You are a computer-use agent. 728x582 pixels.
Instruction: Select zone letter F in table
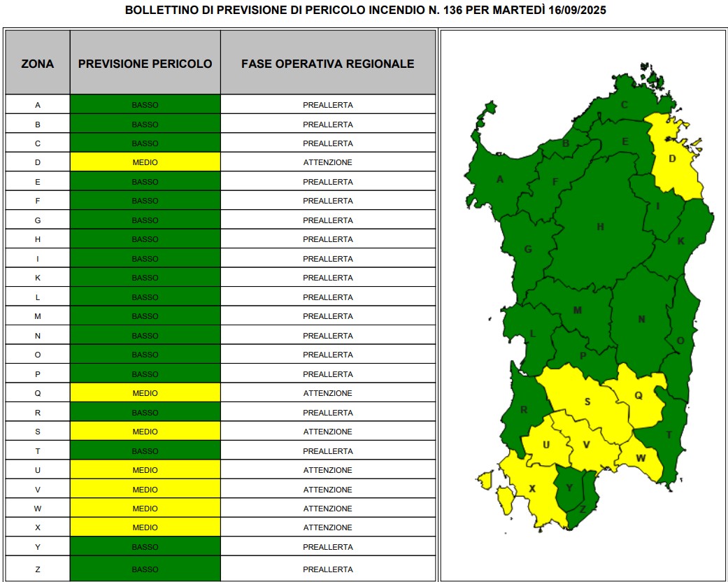[38, 201]
